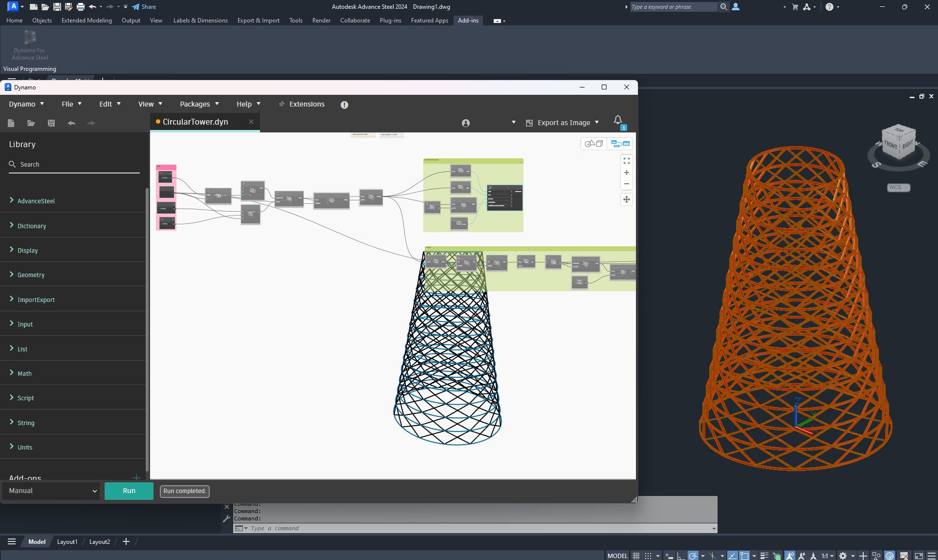Toggle ortho mode in status bar
Image resolution: width=938 pixels, height=560 pixels.
pos(680,556)
